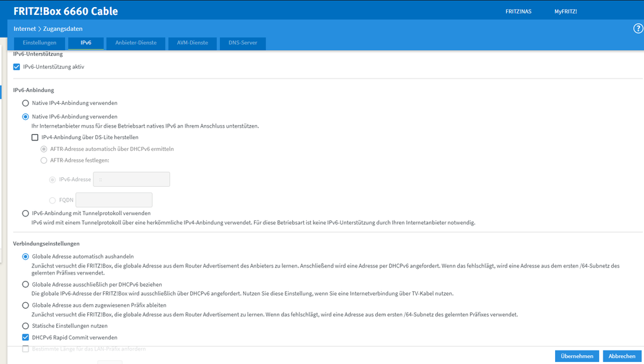This screenshot has height=364, width=644.
Task: Select Globale Adresse automatisch aushandeln
Action: pos(26,256)
